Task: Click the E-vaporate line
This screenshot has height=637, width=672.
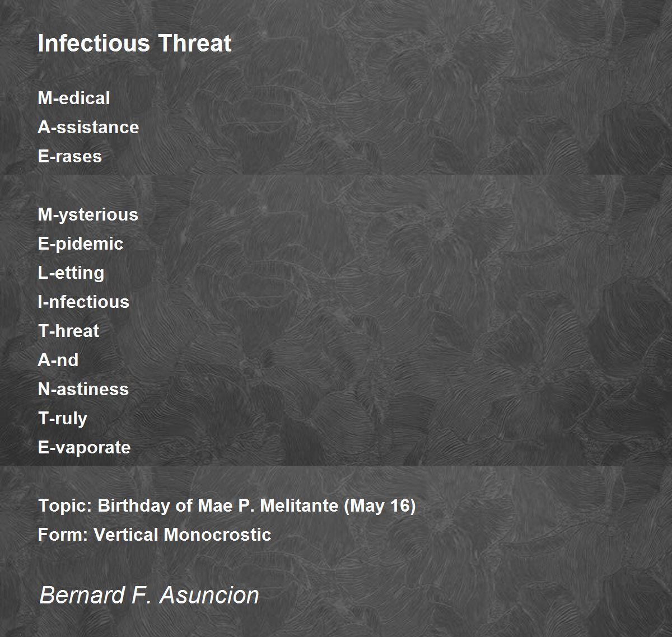Action: click(84, 448)
